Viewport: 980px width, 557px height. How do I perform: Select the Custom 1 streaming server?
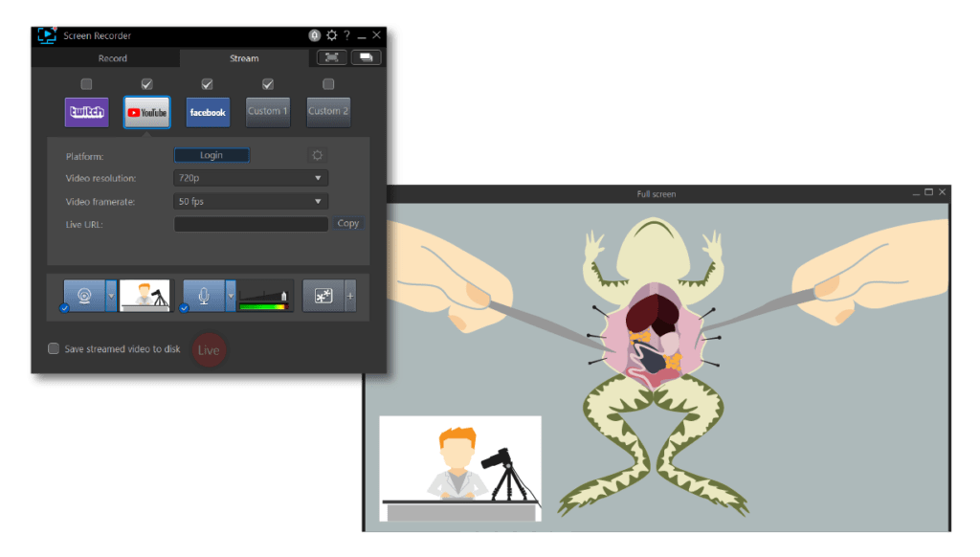point(268,113)
